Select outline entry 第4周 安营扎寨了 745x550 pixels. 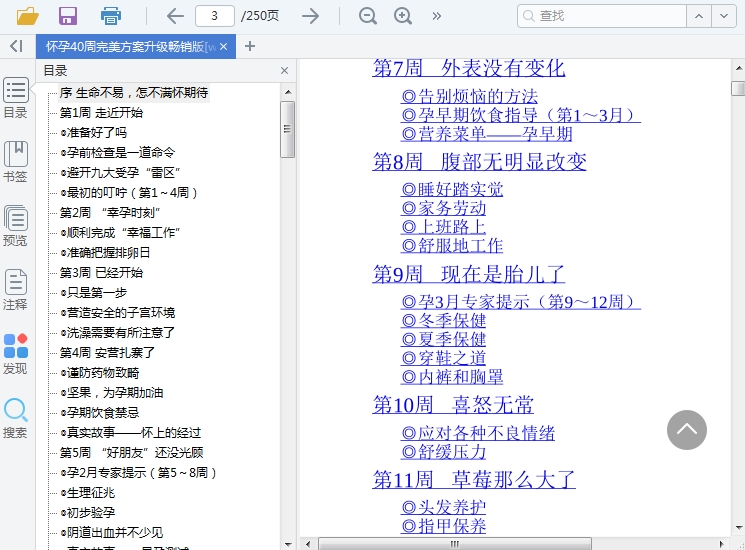[107, 352]
